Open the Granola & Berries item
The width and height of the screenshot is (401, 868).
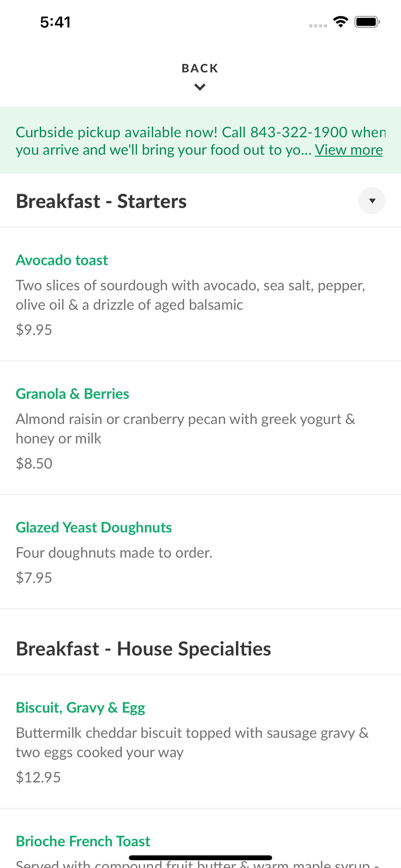(72, 394)
